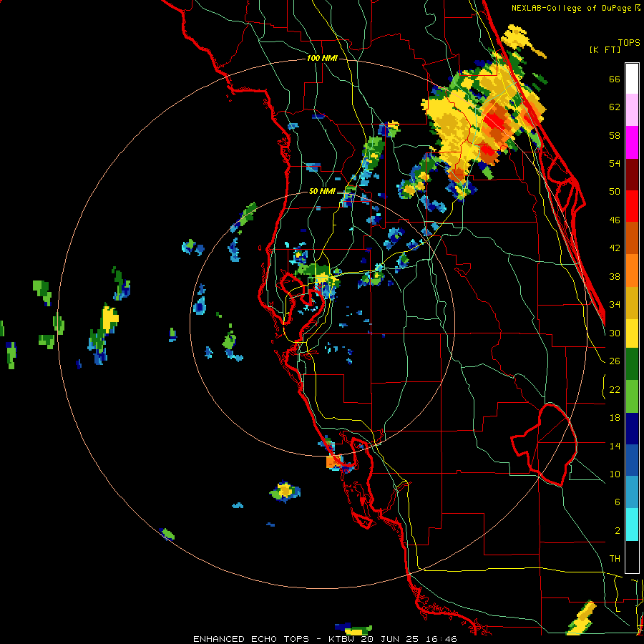Choose the maroon legend color band

click(632, 174)
